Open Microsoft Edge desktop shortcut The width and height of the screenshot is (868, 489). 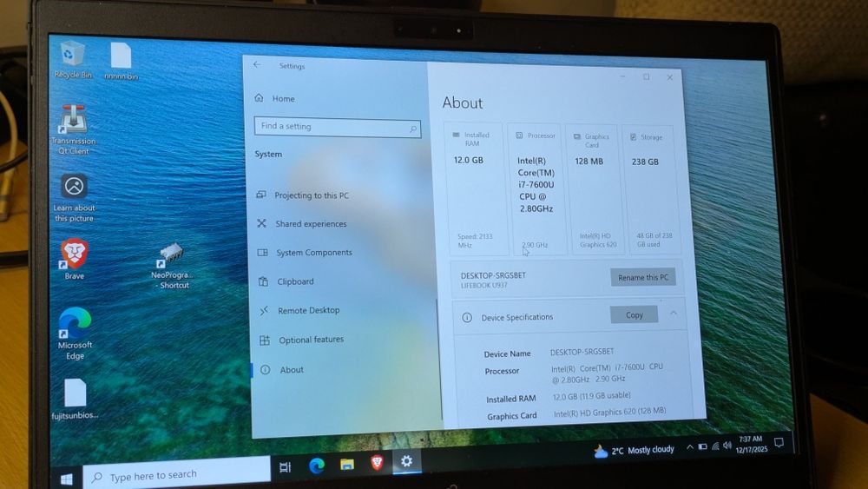[75, 334]
